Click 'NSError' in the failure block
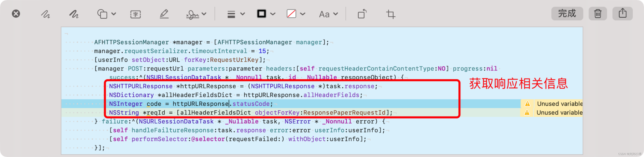This screenshot has height=157, width=644. 298,121
